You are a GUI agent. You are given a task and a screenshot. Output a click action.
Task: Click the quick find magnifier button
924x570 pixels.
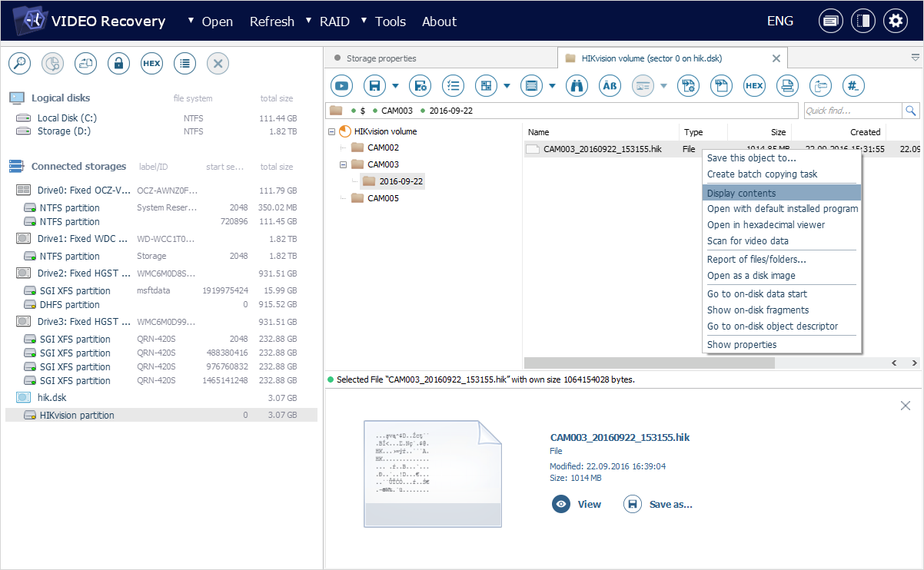[911, 111]
